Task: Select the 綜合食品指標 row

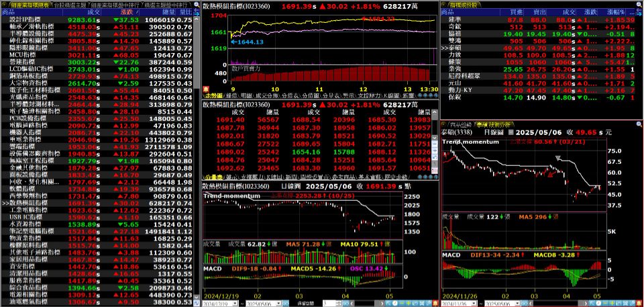Action: [97, 288]
